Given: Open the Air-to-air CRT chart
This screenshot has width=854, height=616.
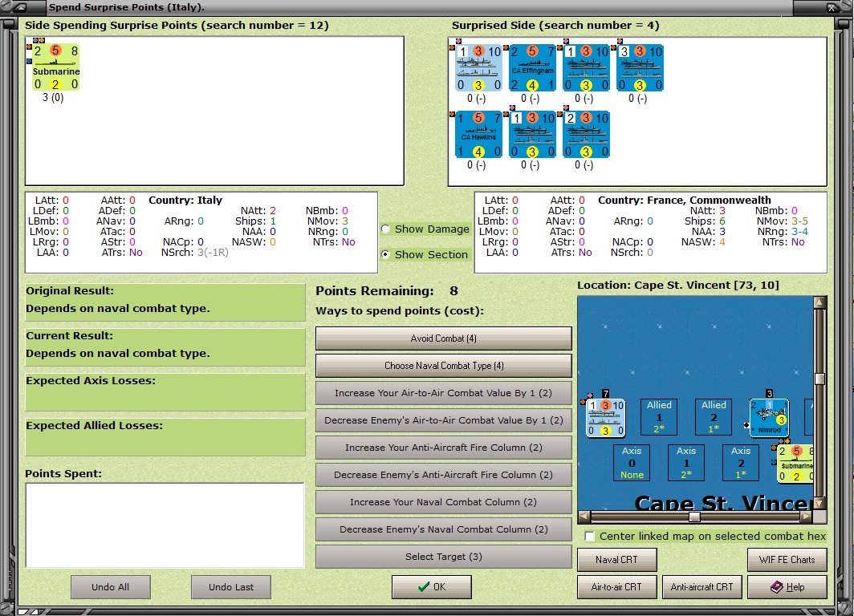Looking at the screenshot, I should click(x=617, y=587).
